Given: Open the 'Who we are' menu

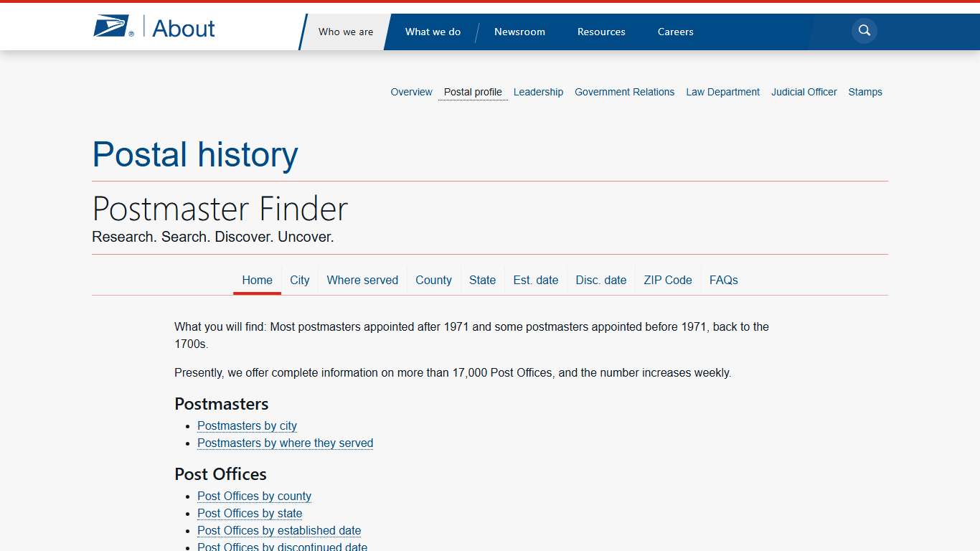Looking at the screenshot, I should click(x=346, y=32).
